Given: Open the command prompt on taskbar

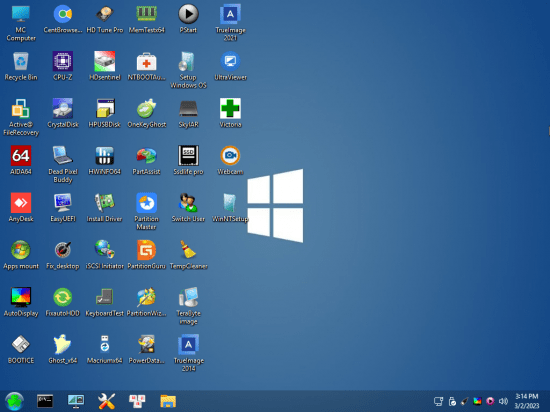Looking at the screenshot, I should 45,401.
